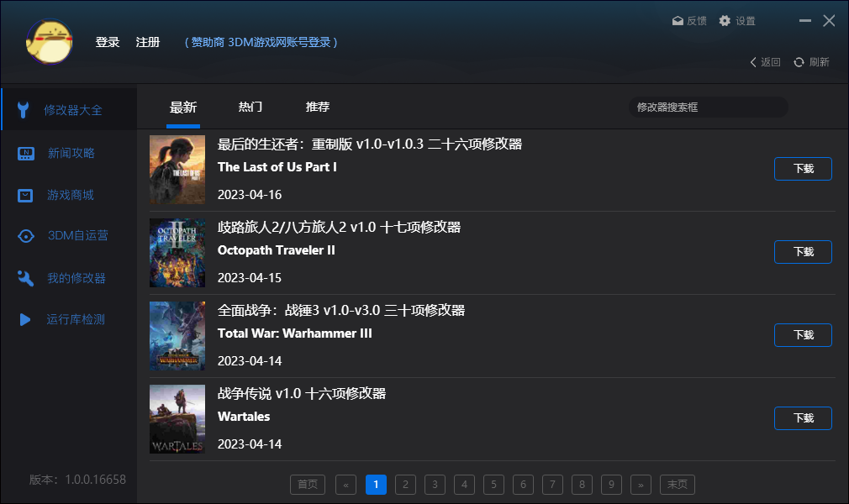Click the Wartales cover thumbnail
Image resolution: width=849 pixels, height=504 pixels.
pyautogui.click(x=177, y=419)
